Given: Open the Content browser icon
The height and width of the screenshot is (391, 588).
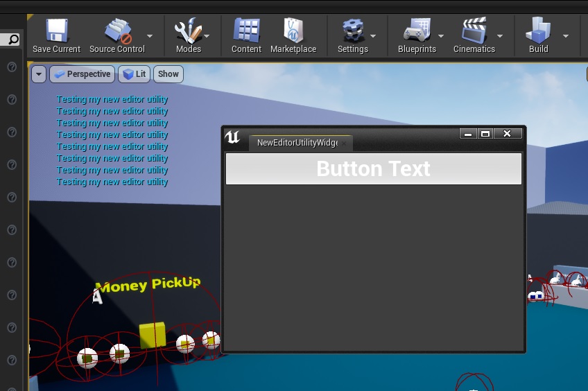Looking at the screenshot, I should [246, 31].
